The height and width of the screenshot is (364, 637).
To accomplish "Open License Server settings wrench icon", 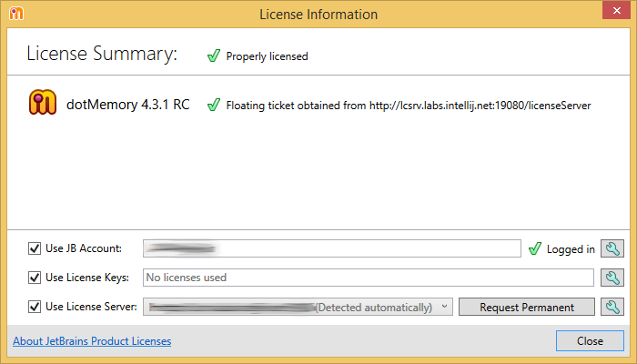I will 612,307.
